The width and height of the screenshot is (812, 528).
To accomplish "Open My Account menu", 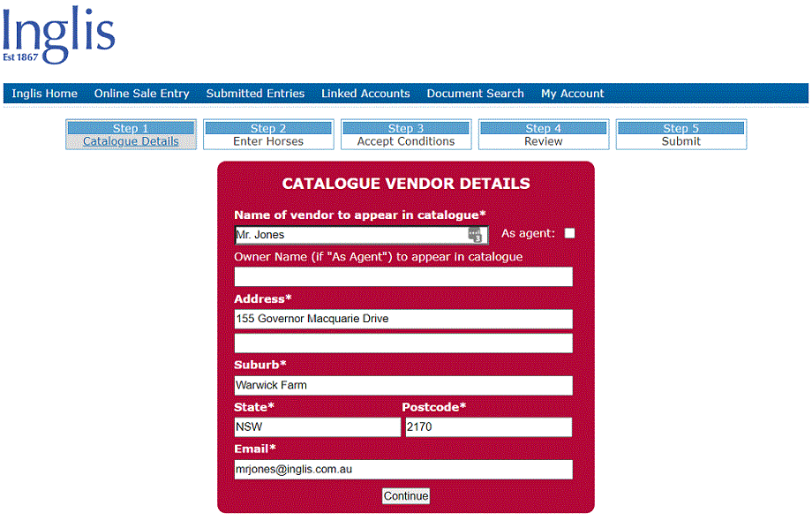I will (x=572, y=94).
